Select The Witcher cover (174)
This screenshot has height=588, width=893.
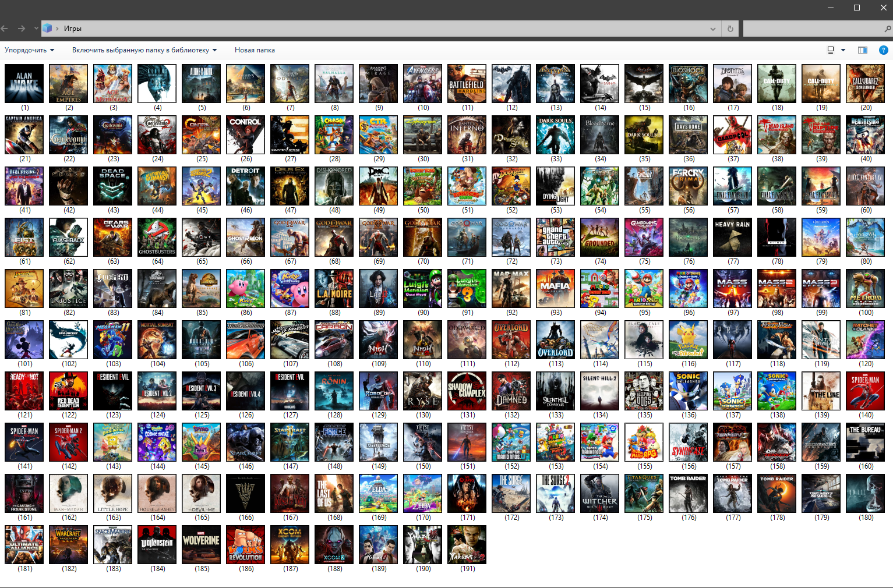pos(600,494)
